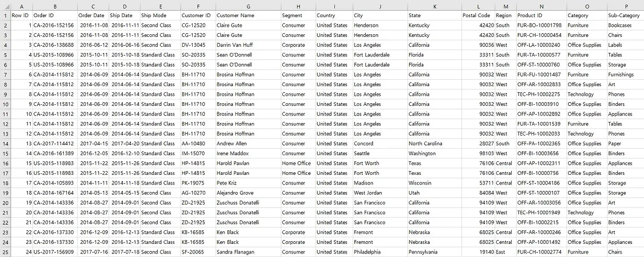Select product ID FUR-BO-10001798
Viewport: 644px width, 257px height.
541,25
